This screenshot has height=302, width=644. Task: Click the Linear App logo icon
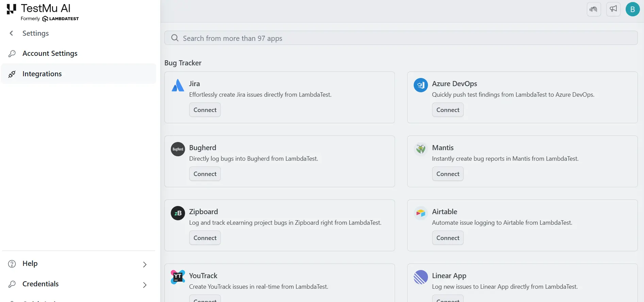point(421,277)
